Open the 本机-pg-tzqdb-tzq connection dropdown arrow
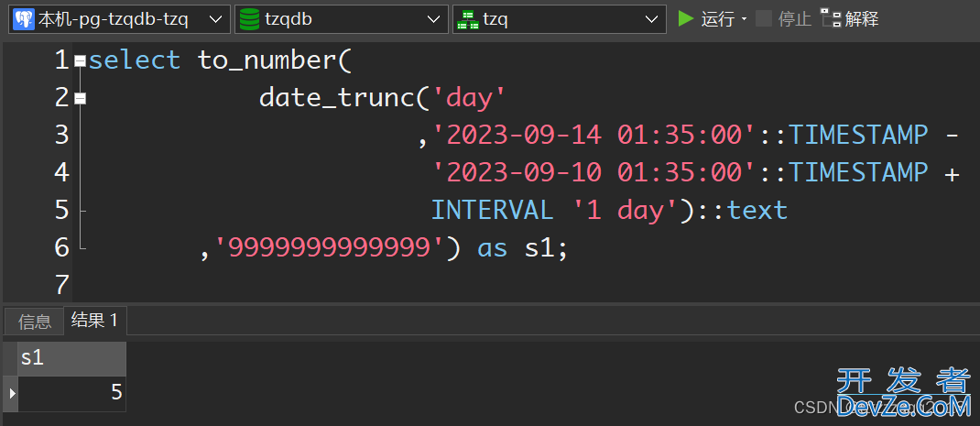This screenshot has height=426, width=980. pyautogui.click(x=215, y=19)
